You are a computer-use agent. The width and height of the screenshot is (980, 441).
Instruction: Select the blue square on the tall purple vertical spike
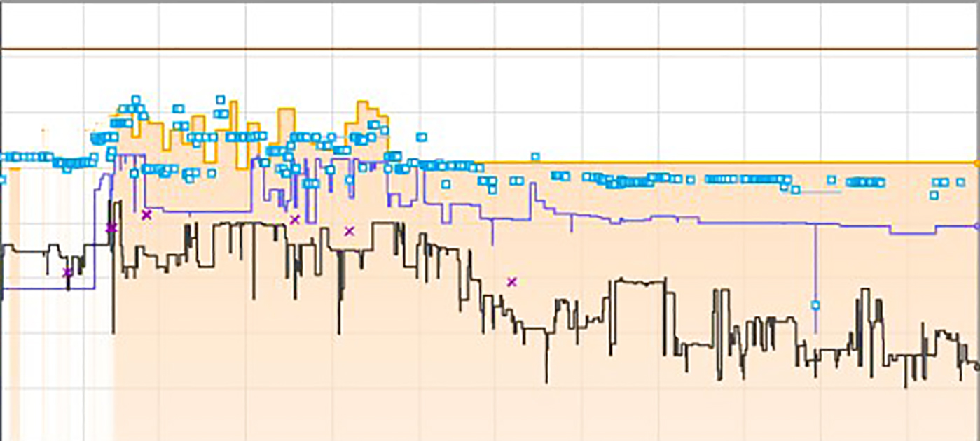point(815,305)
